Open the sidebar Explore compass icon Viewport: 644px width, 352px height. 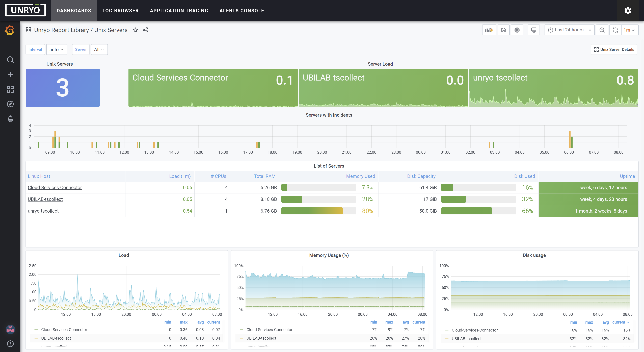click(x=10, y=104)
